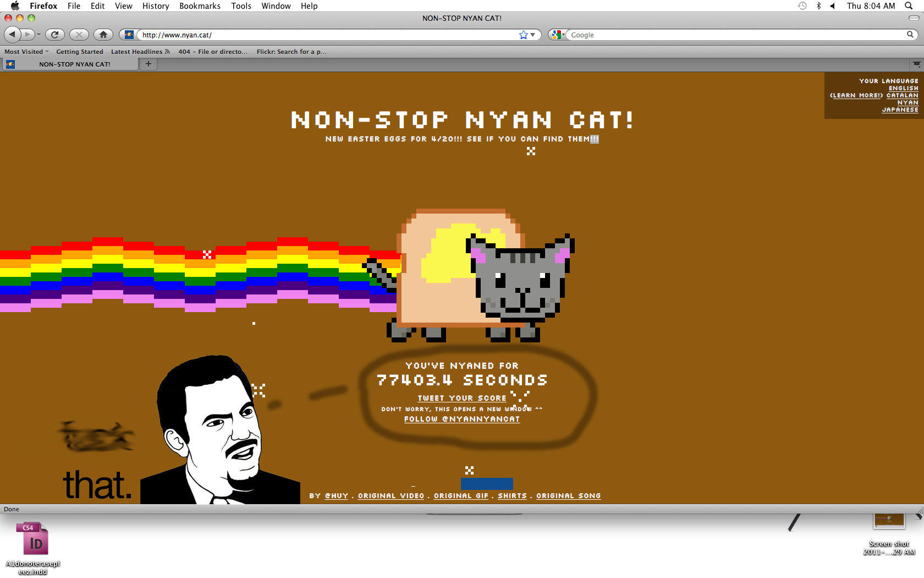Open the Getting Started bookmark
Screen dimensions: 924x578
(80, 52)
